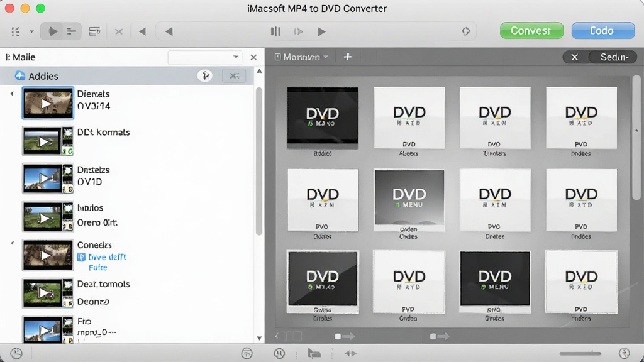Toggle the left-aligned lines toolbar button

click(72, 31)
